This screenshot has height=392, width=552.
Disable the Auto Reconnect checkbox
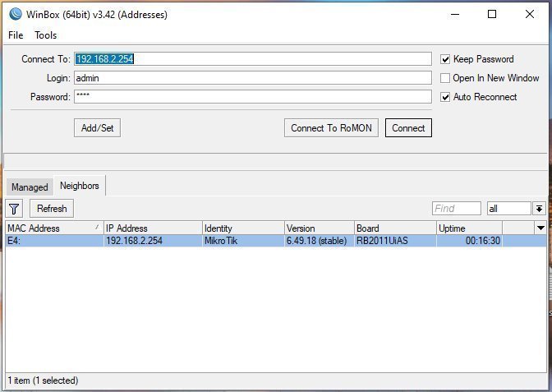tap(445, 97)
